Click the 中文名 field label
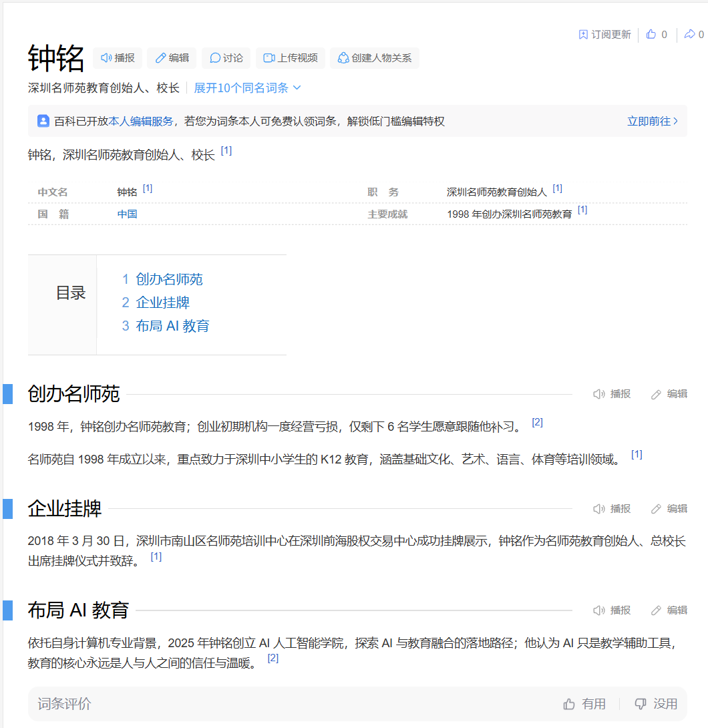The height and width of the screenshot is (728, 708). pyautogui.click(x=53, y=192)
